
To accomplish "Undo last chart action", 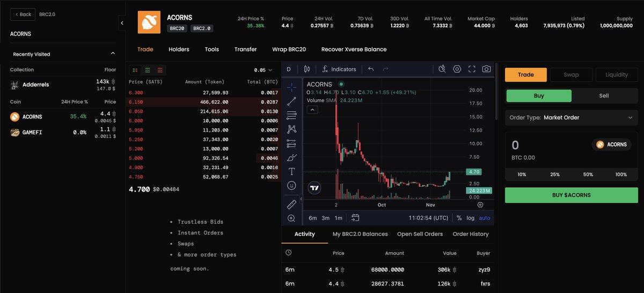I will (371, 69).
